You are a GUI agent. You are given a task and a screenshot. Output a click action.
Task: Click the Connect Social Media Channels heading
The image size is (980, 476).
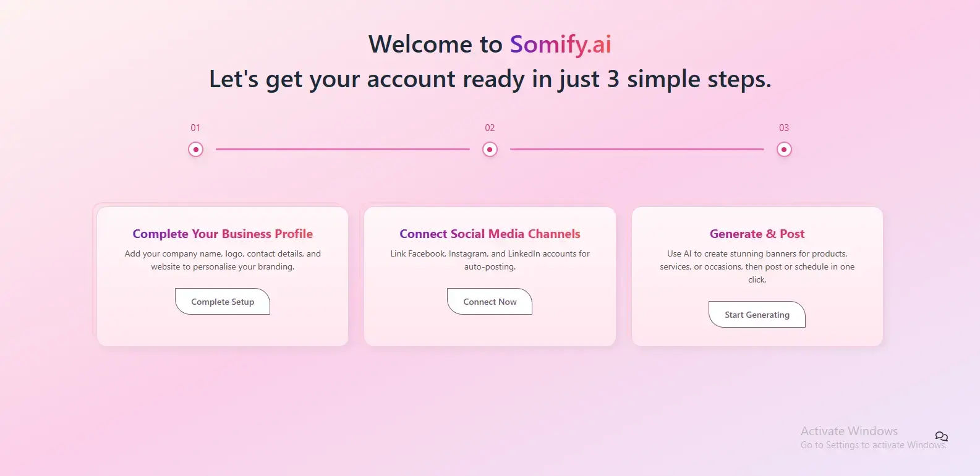click(x=490, y=234)
